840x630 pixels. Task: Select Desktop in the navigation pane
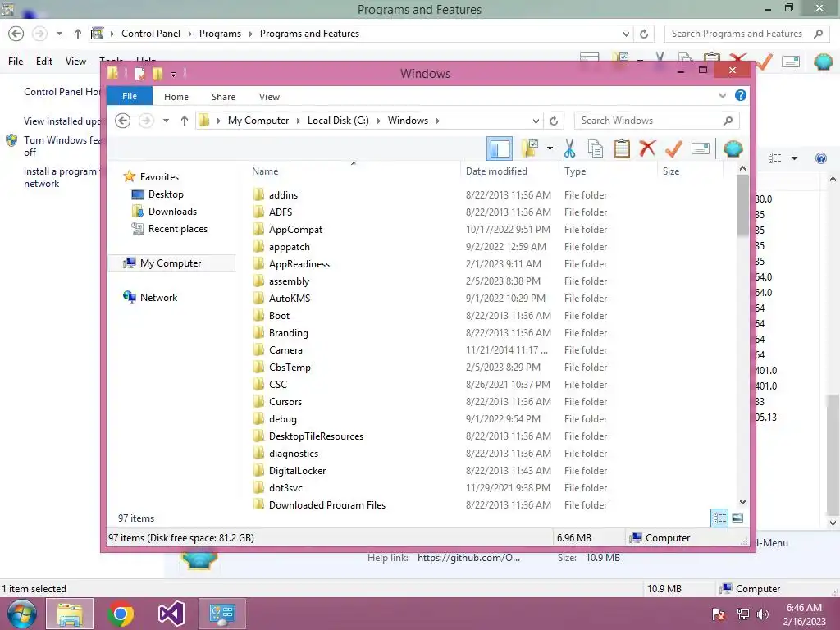[166, 194]
